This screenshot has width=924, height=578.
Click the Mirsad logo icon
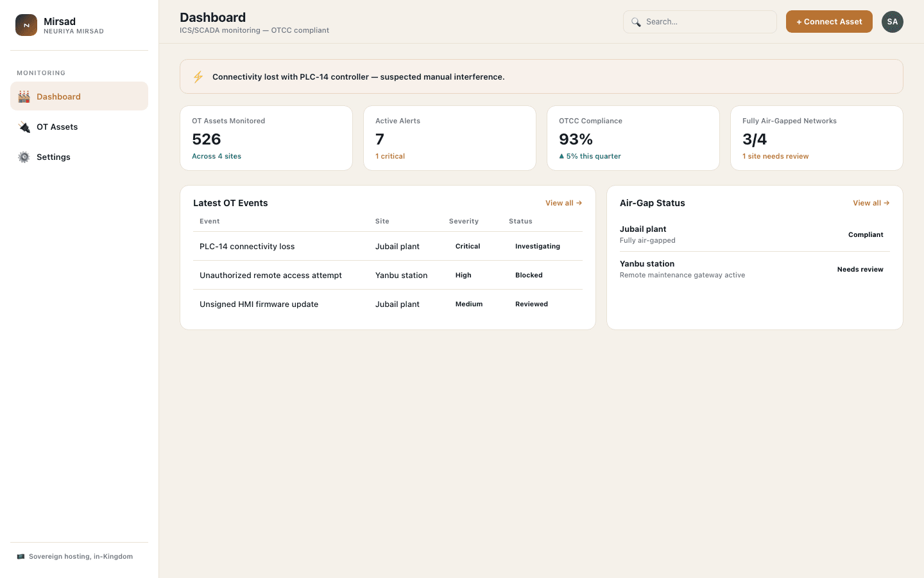click(x=26, y=25)
